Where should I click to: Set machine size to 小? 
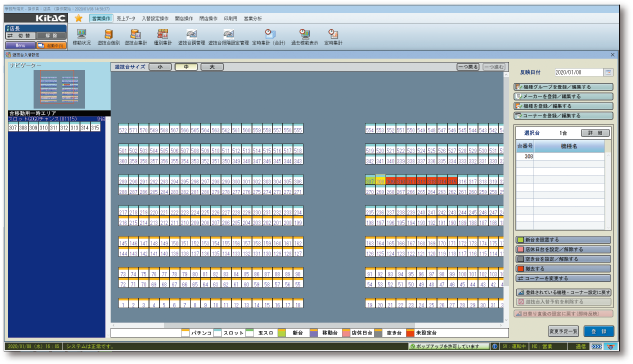pyautogui.click(x=160, y=67)
